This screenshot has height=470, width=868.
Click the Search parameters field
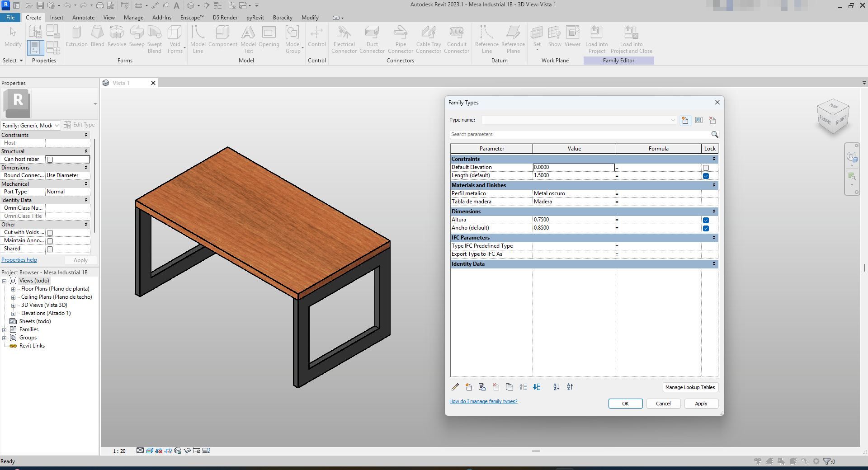(x=580, y=135)
